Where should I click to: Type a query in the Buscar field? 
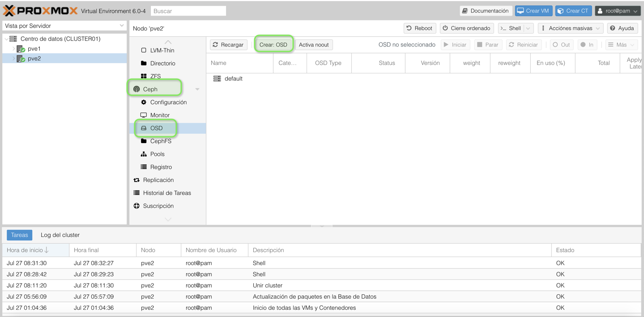click(x=188, y=10)
